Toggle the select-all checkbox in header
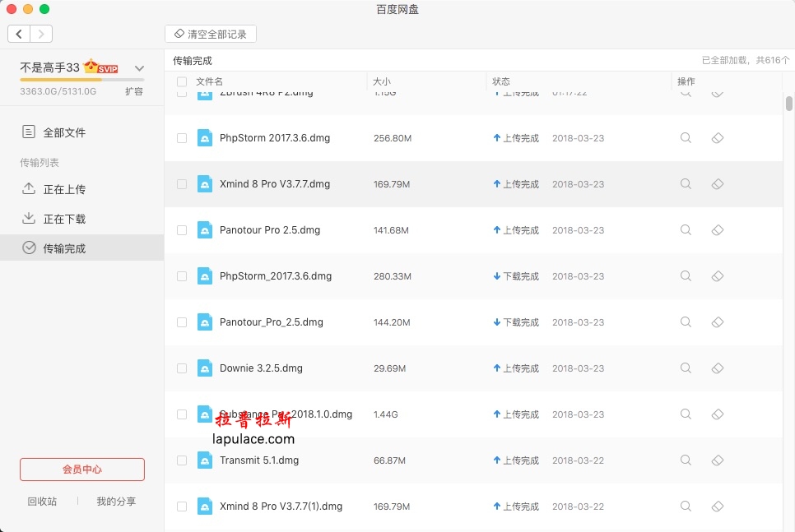The image size is (795, 532). coord(182,81)
